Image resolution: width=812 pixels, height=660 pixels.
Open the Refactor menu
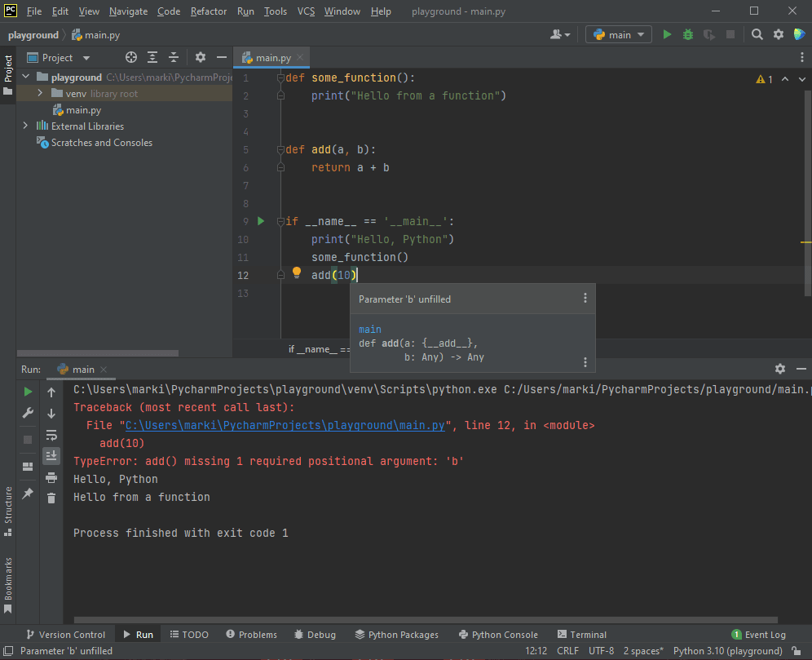209,11
